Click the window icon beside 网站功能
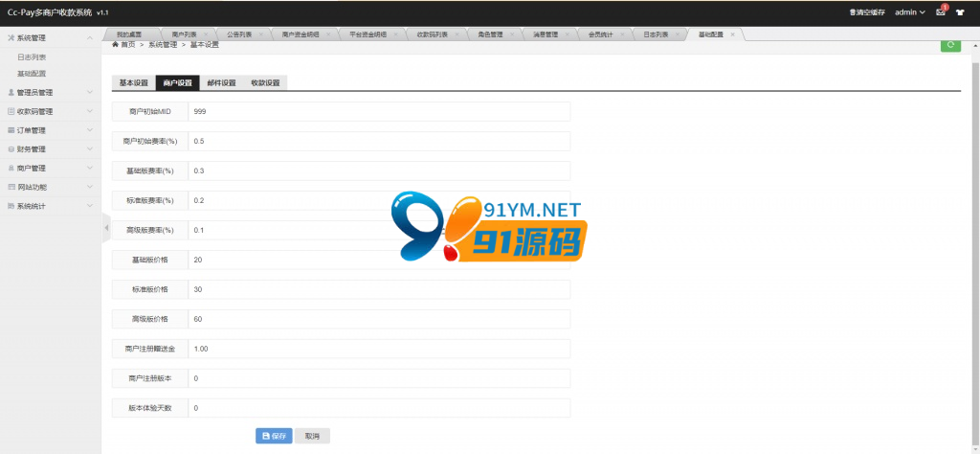Image resolution: width=980 pixels, height=454 pixels. 11,187
